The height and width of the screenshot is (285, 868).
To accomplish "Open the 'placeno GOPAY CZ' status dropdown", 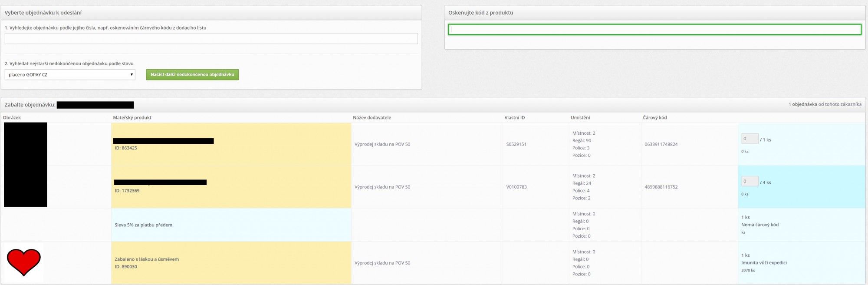I will coord(70,75).
